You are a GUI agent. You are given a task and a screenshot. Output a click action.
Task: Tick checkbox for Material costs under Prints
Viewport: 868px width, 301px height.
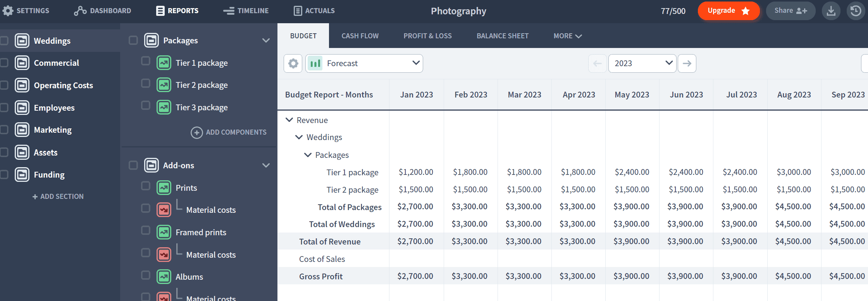click(x=146, y=208)
